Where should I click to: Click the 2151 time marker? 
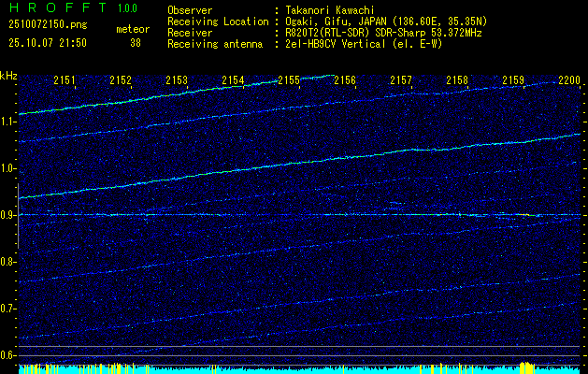point(65,81)
